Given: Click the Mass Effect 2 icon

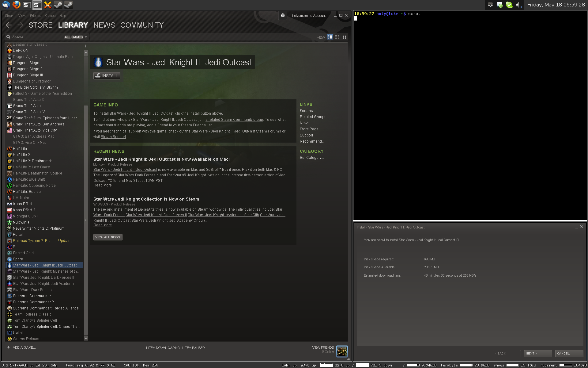Looking at the screenshot, I should pos(9,210).
